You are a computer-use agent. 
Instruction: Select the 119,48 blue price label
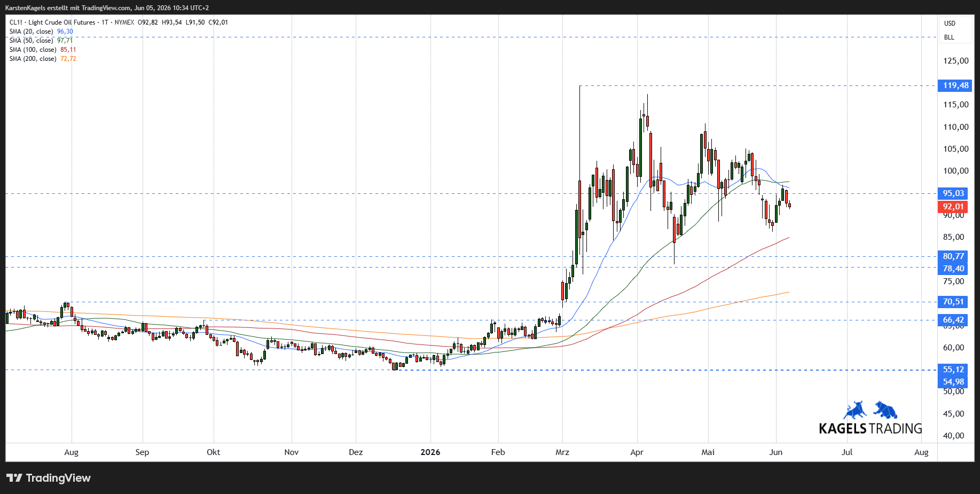pyautogui.click(x=955, y=85)
